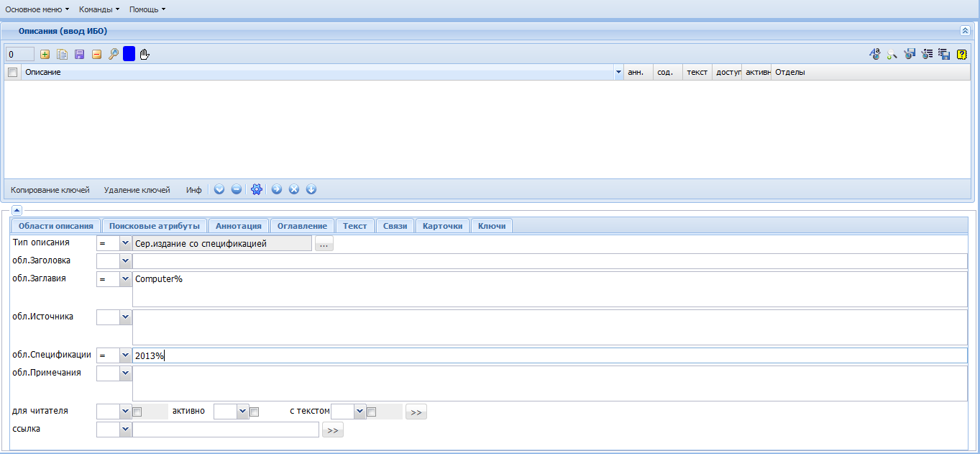Open the operator dropdown for обл.Заглавия
980x454 pixels.
126,279
